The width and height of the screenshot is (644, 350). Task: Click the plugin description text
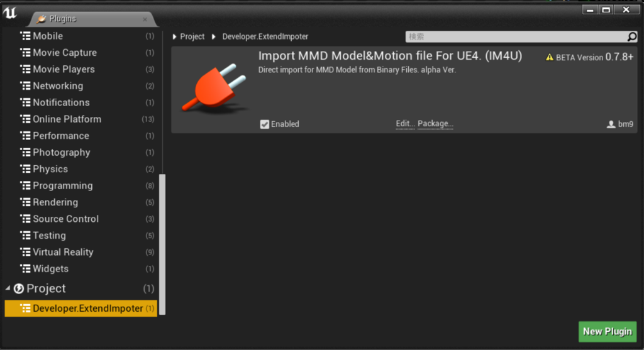coord(357,70)
